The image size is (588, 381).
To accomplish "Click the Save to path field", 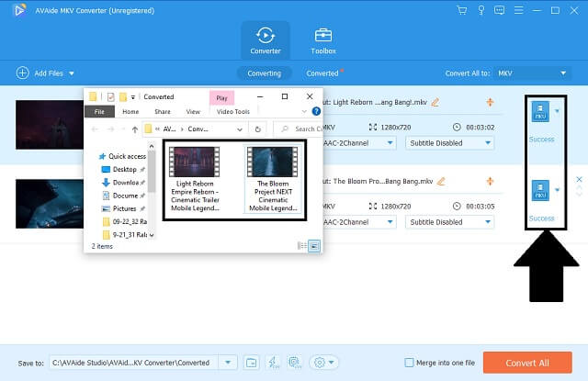I will (133, 363).
